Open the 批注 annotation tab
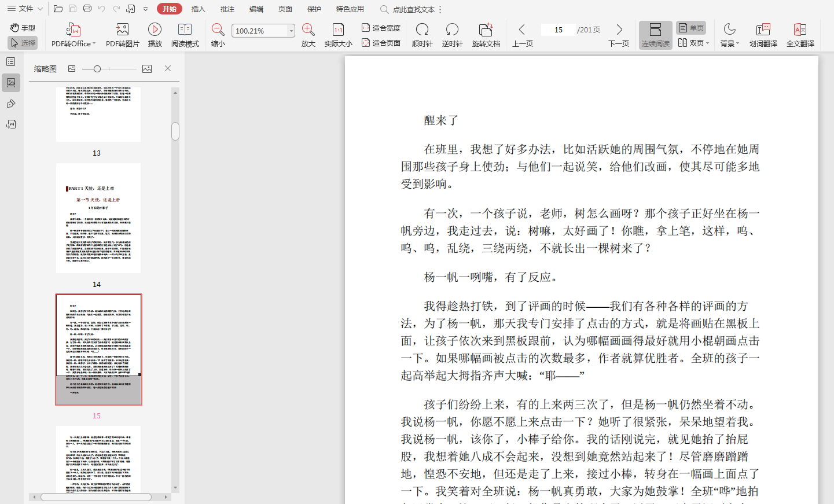Screen dimensions: 834x504 pyautogui.click(x=227, y=9)
